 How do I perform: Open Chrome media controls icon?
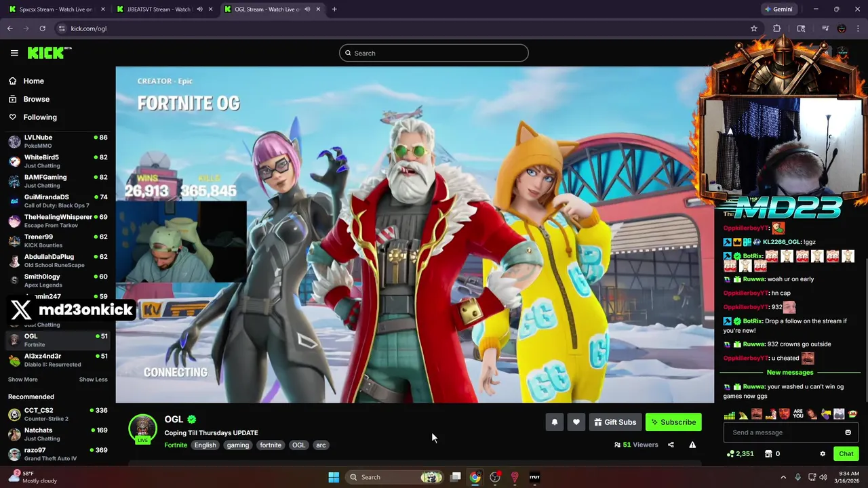coord(825,28)
